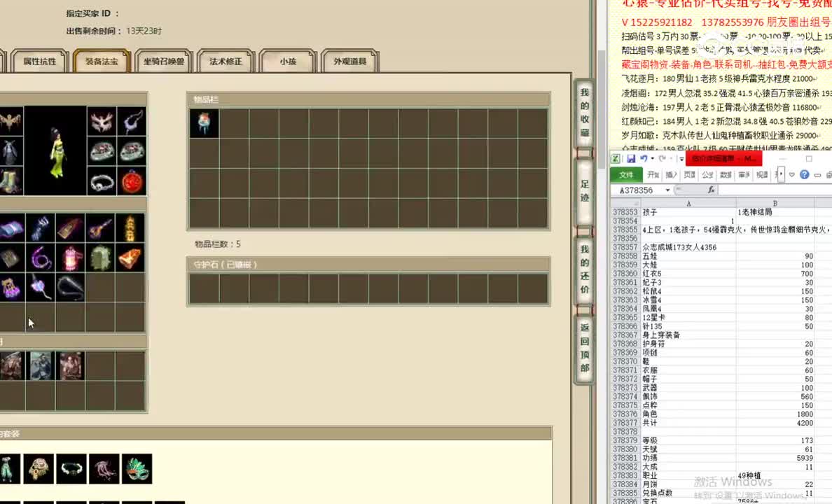Screen dimensions: 832x504
Task: Click the Undo icon in Excel
Action: pos(644,158)
